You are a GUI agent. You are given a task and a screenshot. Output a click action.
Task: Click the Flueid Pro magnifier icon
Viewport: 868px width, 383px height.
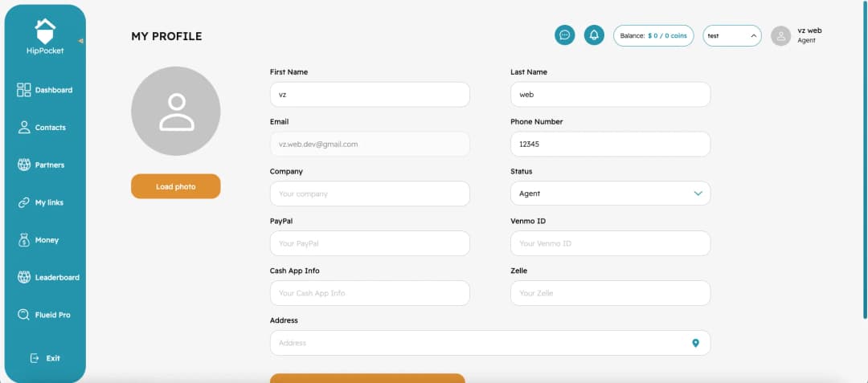tap(24, 315)
